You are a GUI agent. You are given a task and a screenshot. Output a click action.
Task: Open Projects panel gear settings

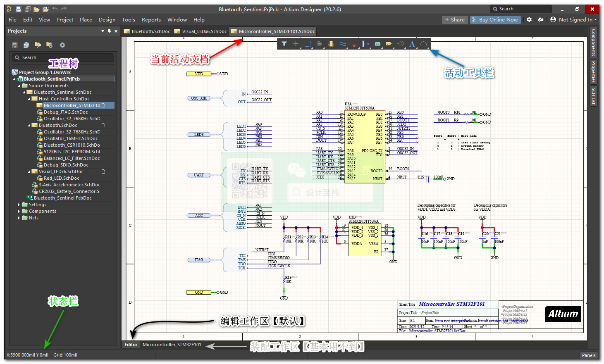[62, 45]
